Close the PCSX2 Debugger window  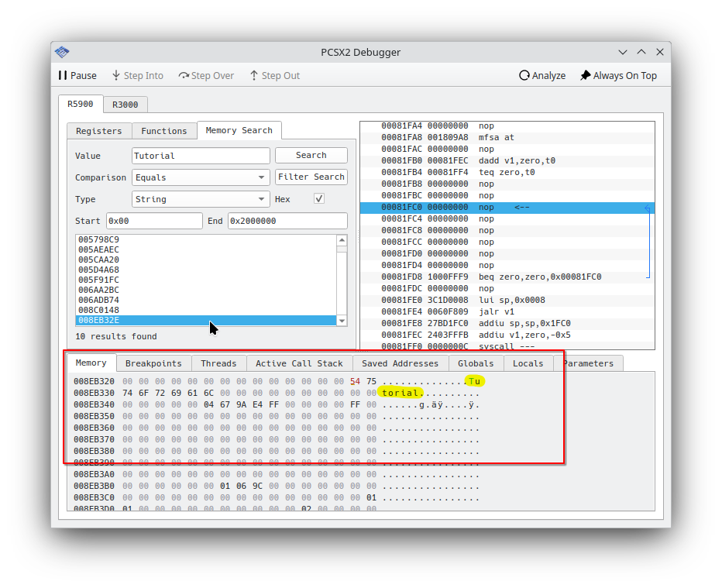coord(660,52)
